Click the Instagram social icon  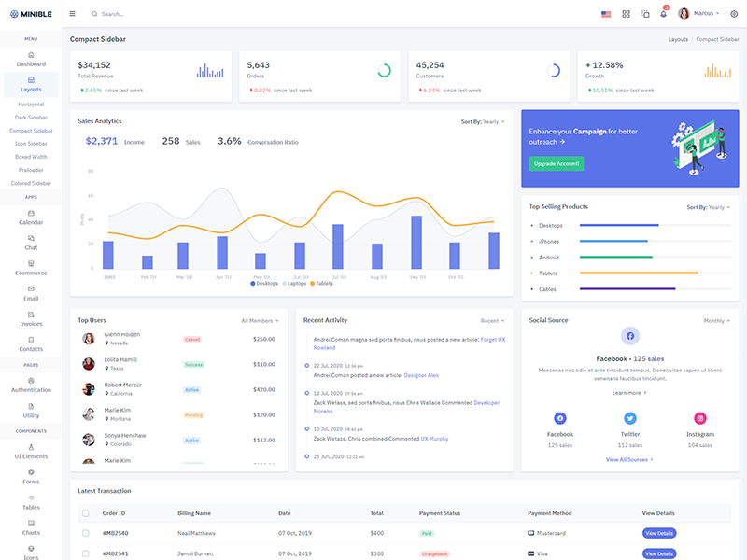coord(700,419)
